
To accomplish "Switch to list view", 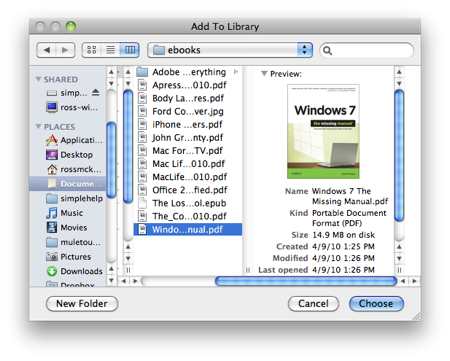I will click(x=110, y=50).
